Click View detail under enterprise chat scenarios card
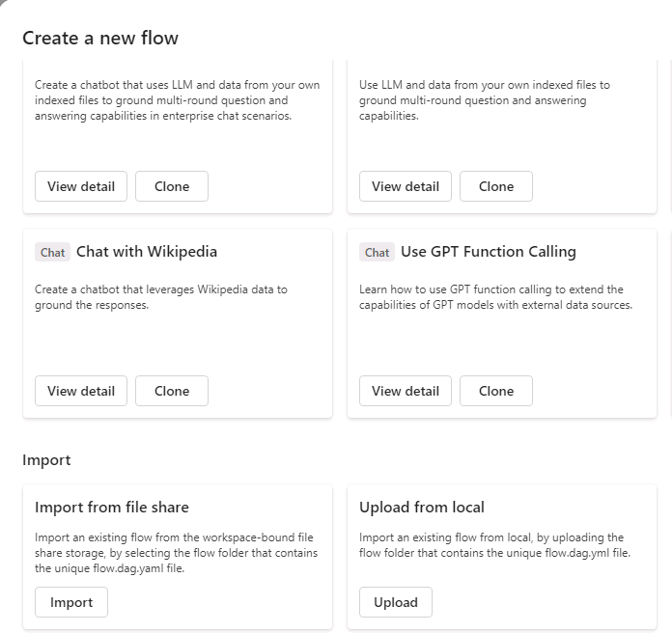This screenshot has height=633, width=672. click(81, 186)
